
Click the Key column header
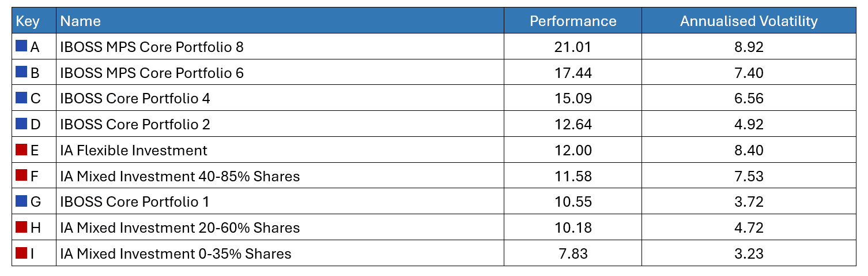point(28,21)
